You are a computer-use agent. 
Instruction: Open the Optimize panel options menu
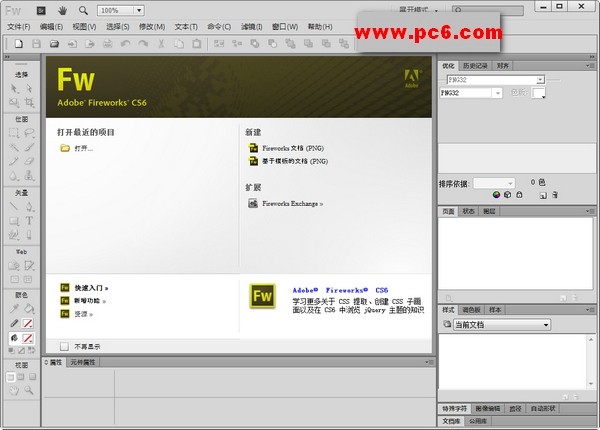[590, 66]
